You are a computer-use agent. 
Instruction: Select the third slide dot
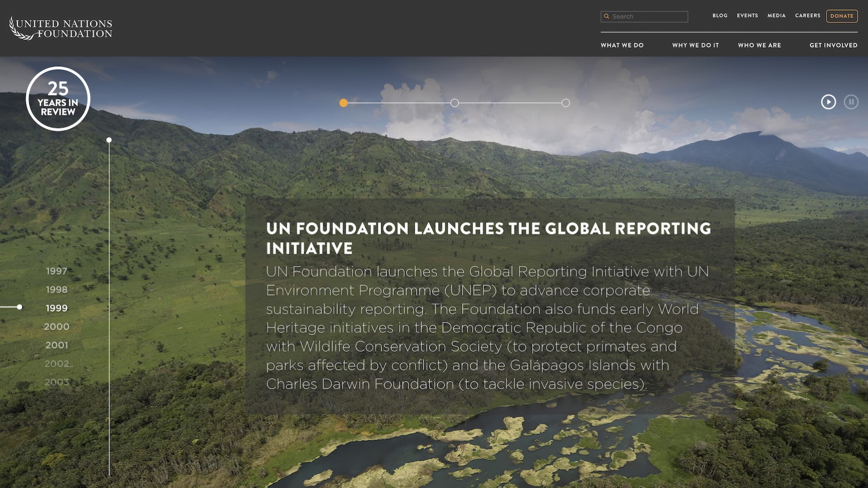(566, 103)
